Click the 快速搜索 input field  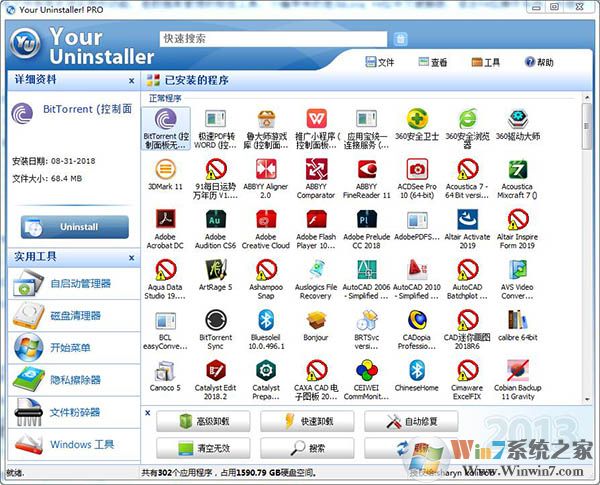tap(273, 39)
